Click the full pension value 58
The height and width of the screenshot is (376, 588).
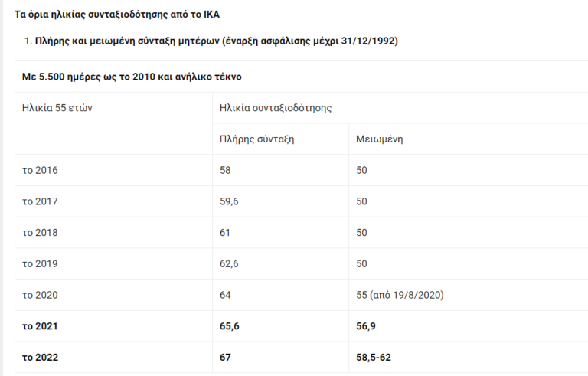[x=225, y=170]
